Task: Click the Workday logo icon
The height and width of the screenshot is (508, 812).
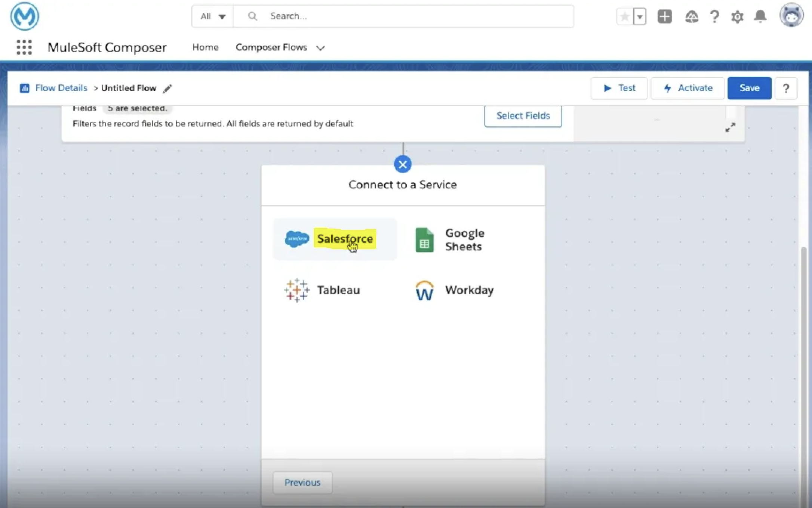Action: click(424, 291)
